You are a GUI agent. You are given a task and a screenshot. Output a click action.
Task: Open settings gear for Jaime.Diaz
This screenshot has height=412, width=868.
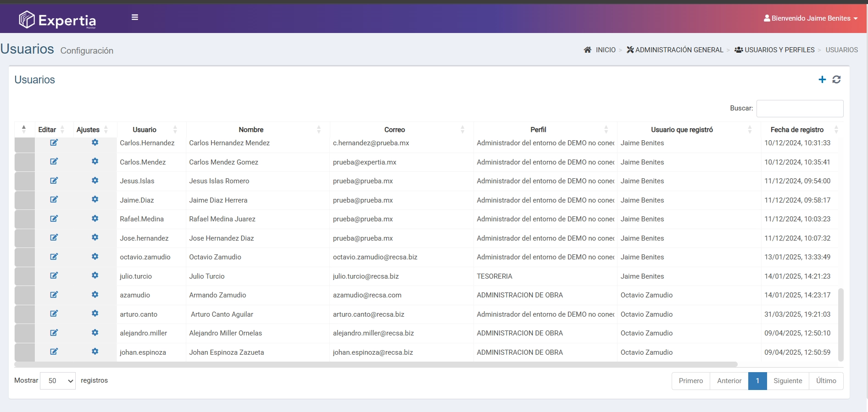click(x=95, y=199)
